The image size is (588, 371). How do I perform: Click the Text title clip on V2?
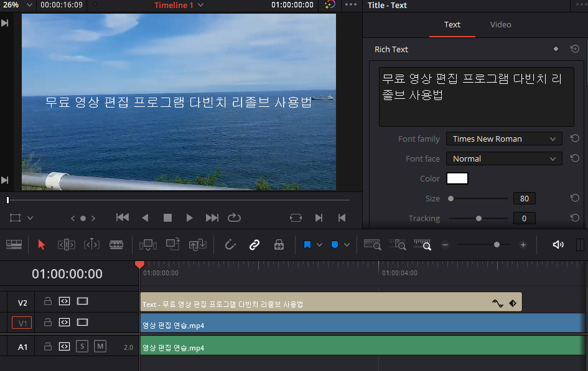tap(331, 302)
